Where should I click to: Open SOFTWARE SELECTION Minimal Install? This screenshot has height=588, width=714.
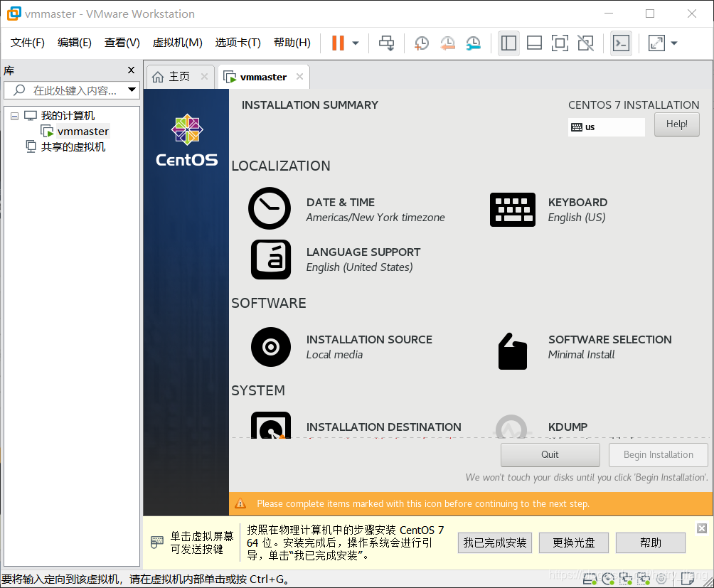pyautogui.click(x=609, y=347)
